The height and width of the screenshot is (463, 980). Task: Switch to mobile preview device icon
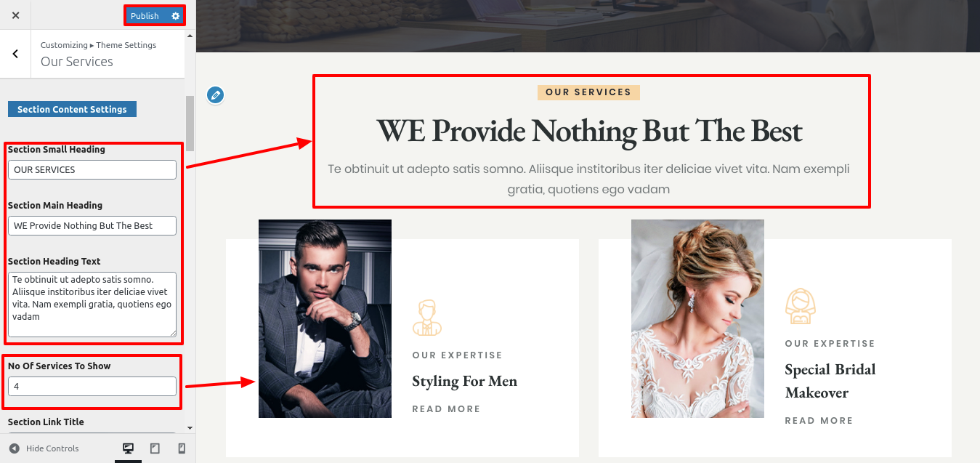(182, 448)
